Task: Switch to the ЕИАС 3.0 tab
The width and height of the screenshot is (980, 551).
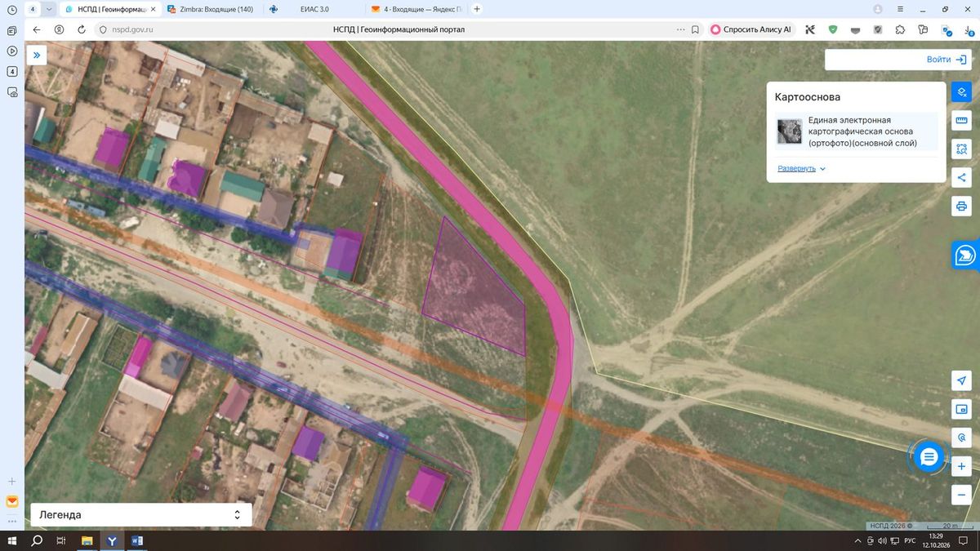Action: (314, 9)
